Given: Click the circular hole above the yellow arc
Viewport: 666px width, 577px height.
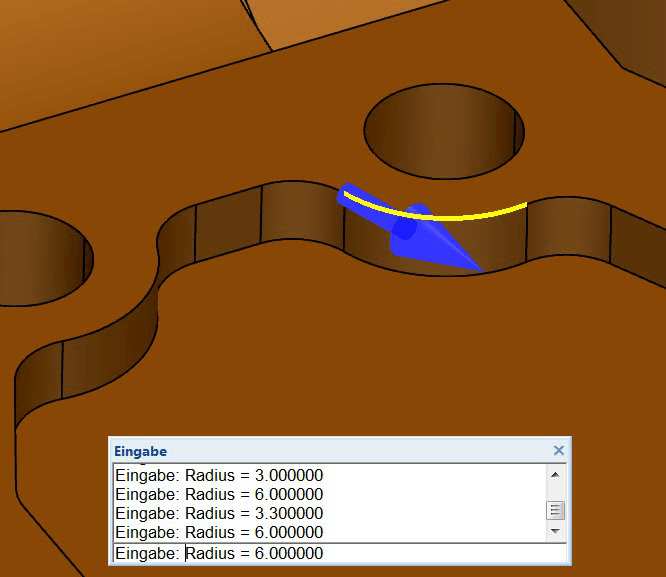Looking at the screenshot, I should (x=444, y=131).
